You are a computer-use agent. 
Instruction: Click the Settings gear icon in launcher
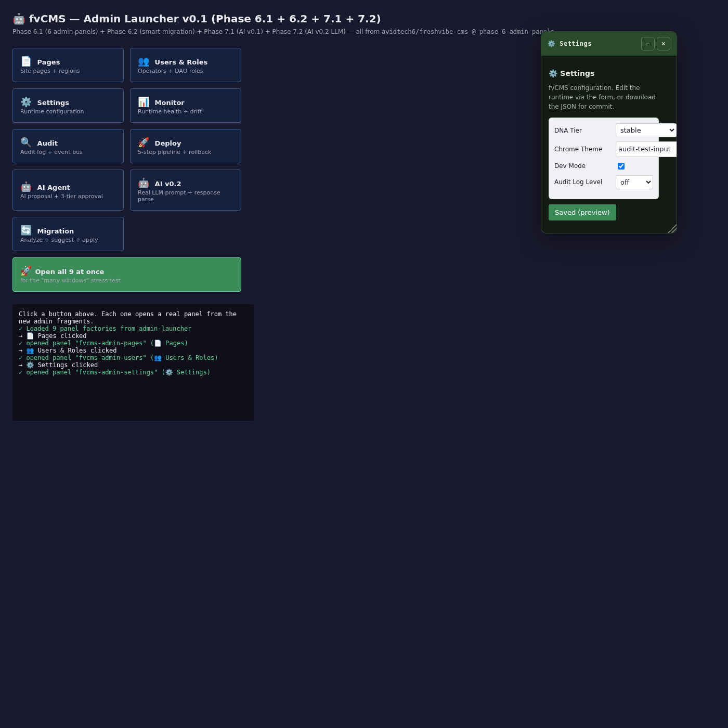(26, 102)
